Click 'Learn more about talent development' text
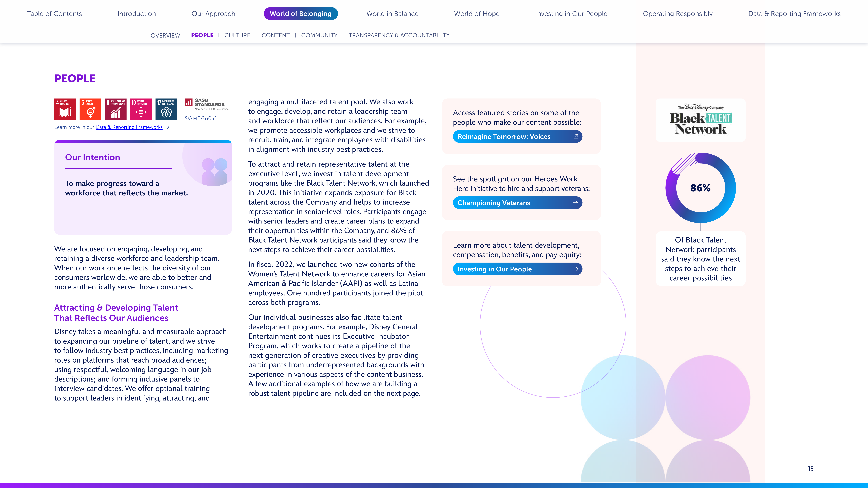Image resolution: width=868 pixels, height=488 pixels. pyautogui.click(x=517, y=250)
